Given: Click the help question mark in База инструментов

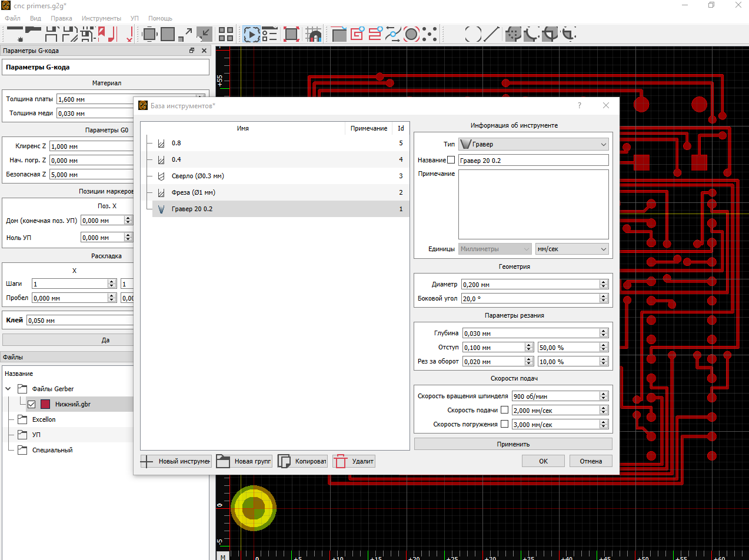Looking at the screenshot, I should coord(580,105).
